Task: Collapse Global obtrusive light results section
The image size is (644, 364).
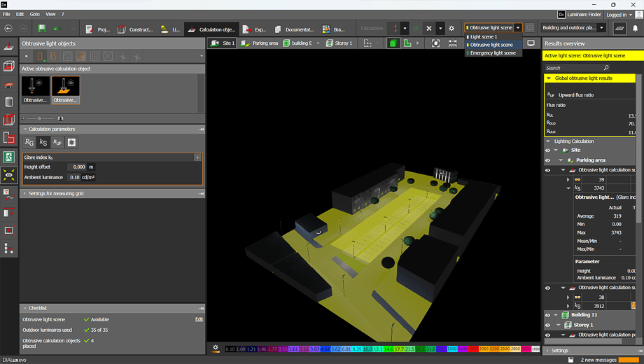Action: click(x=549, y=78)
